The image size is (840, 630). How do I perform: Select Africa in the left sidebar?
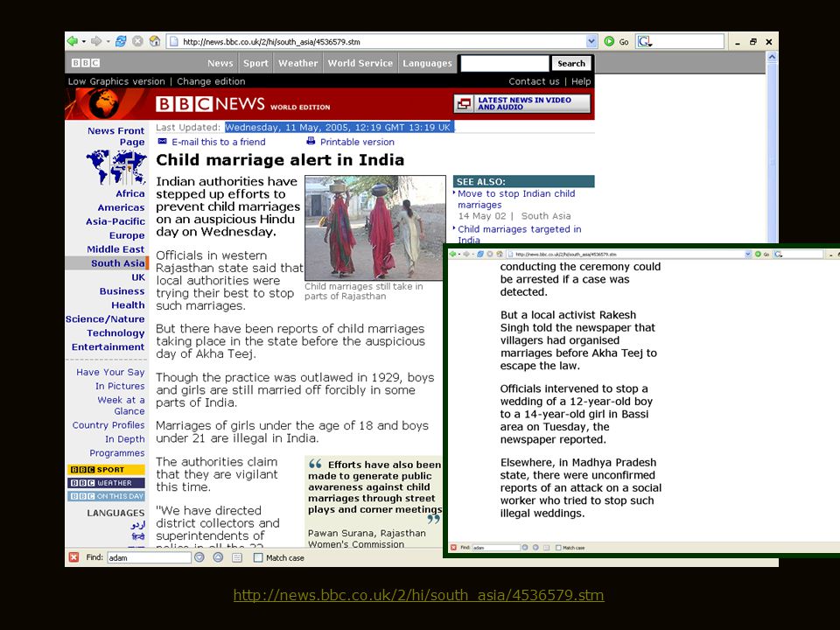130,193
